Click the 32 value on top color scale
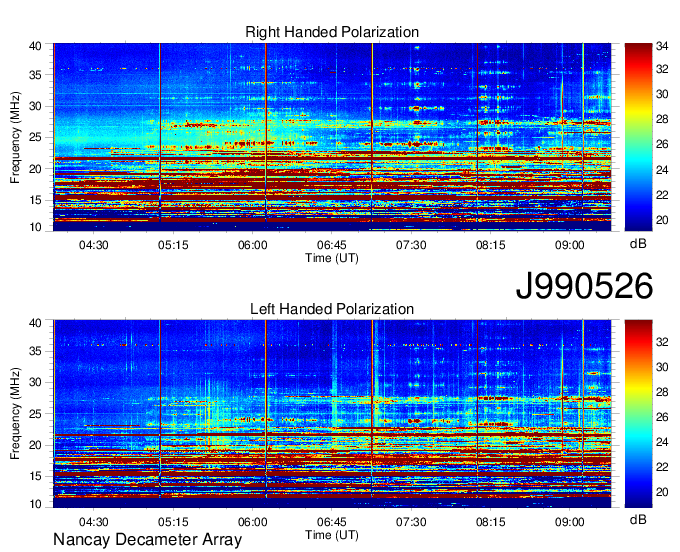 (662, 69)
